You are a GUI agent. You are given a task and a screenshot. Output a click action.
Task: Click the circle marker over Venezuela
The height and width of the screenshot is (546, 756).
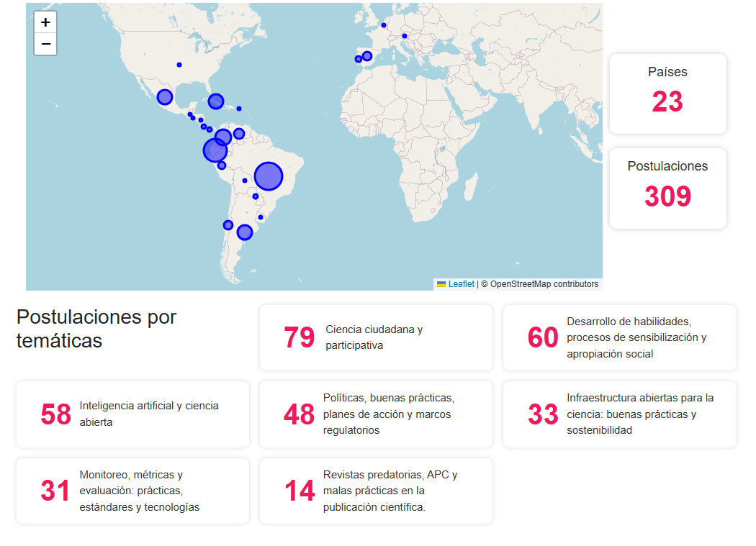point(239,134)
